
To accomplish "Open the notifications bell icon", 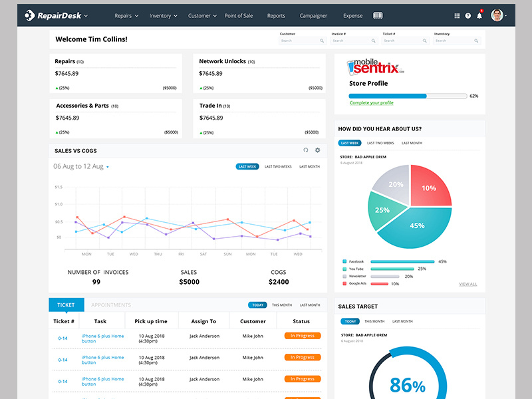I will click(x=479, y=15).
